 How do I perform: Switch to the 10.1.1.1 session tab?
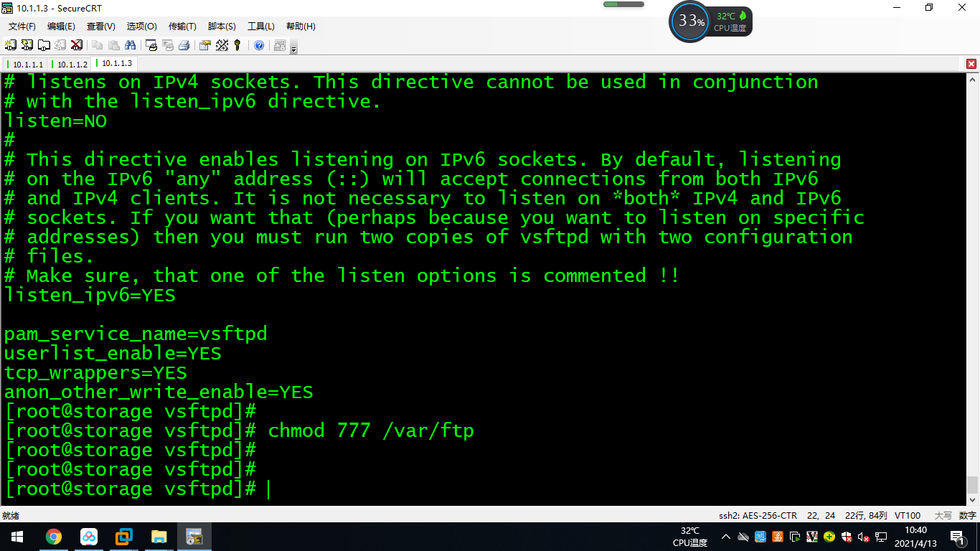pyautogui.click(x=27, y=65)
